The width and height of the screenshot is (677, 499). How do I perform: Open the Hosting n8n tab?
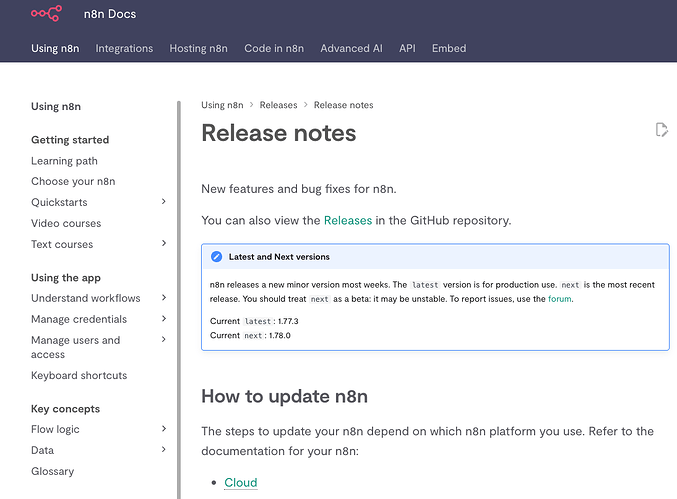click(x=198, y=48)
